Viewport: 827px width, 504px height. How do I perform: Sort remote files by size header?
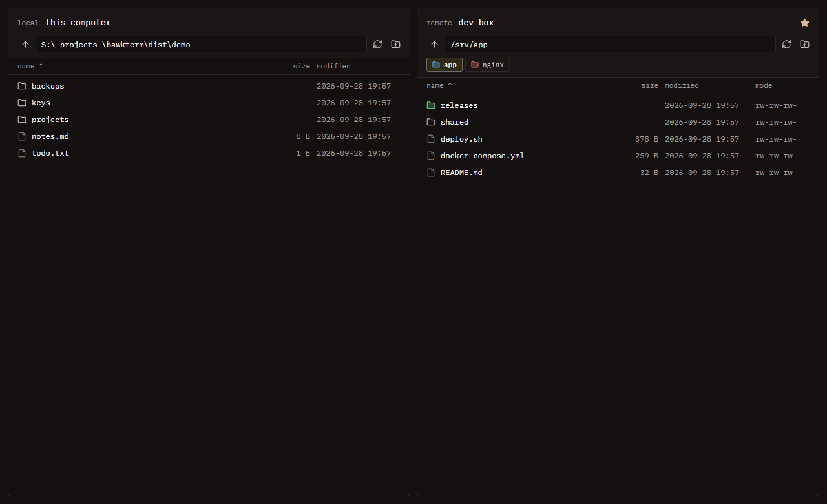(649, 85)
